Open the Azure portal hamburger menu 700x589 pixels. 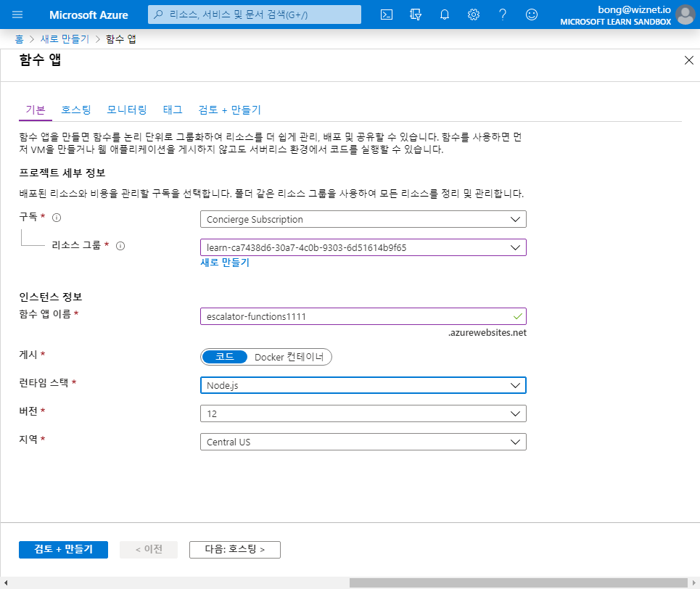17,15
